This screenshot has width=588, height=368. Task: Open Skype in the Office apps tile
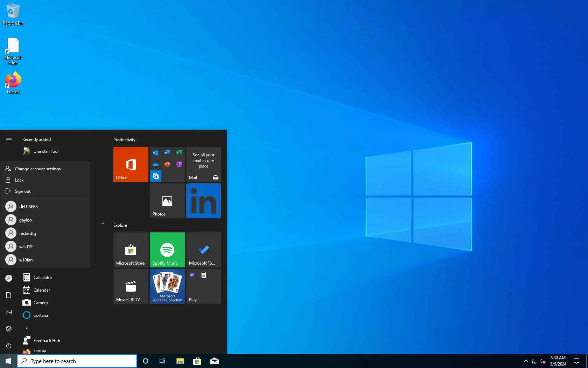click(x=156, y=176)
